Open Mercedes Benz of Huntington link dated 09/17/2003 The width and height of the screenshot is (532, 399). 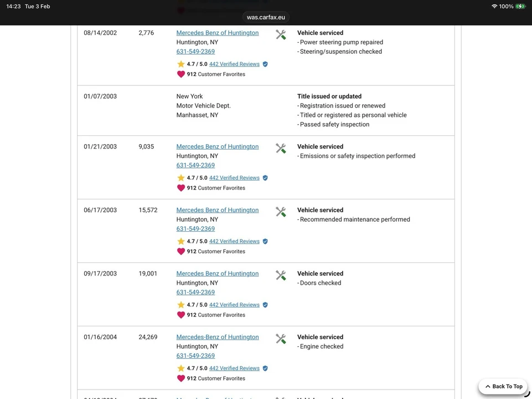[x=218, y=274]
